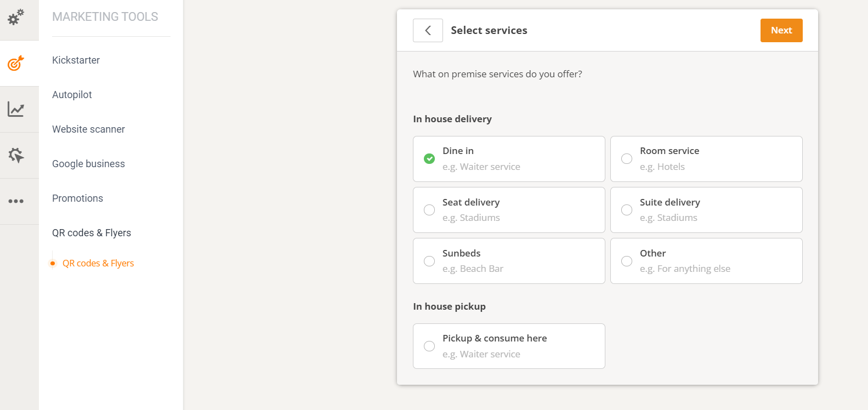This screenshot has width=868, height=410.
Task: Open the Autopilot menu item
Action: point(72,95)
